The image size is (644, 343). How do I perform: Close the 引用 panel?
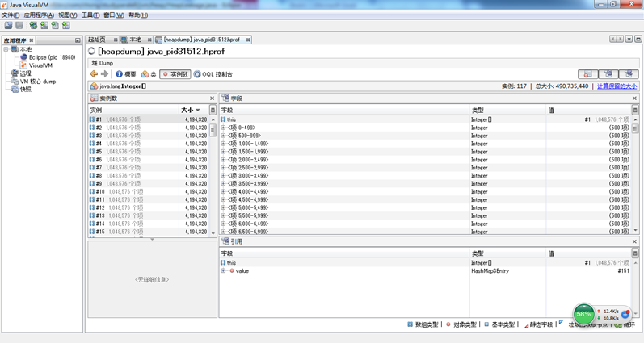(x=634, y=241)
